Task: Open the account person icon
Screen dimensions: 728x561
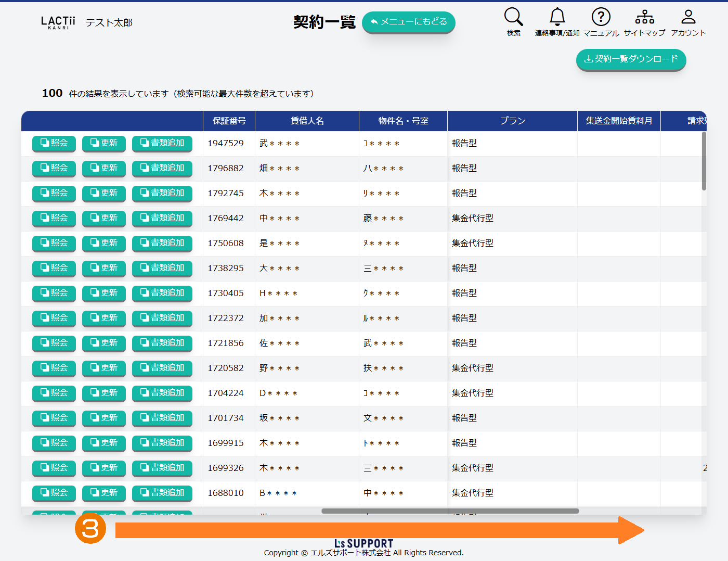Action: pyautogui.click(x=688, y=17)
